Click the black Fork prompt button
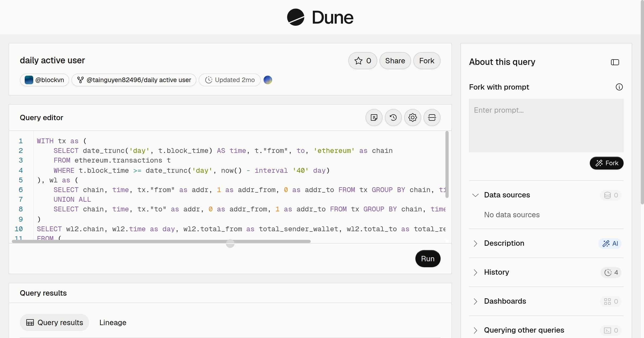The image size is (644, 338). [x=606, y=163]
